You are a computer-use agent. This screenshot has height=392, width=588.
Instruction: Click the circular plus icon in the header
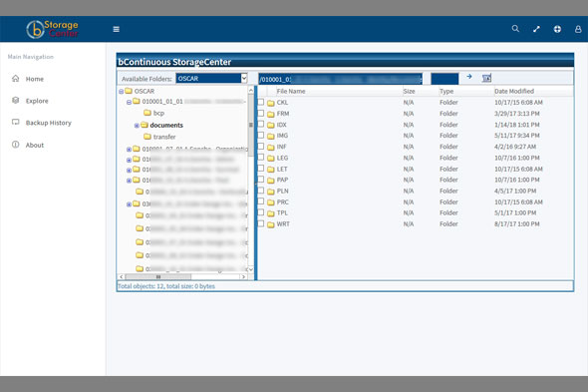(557, 29)
